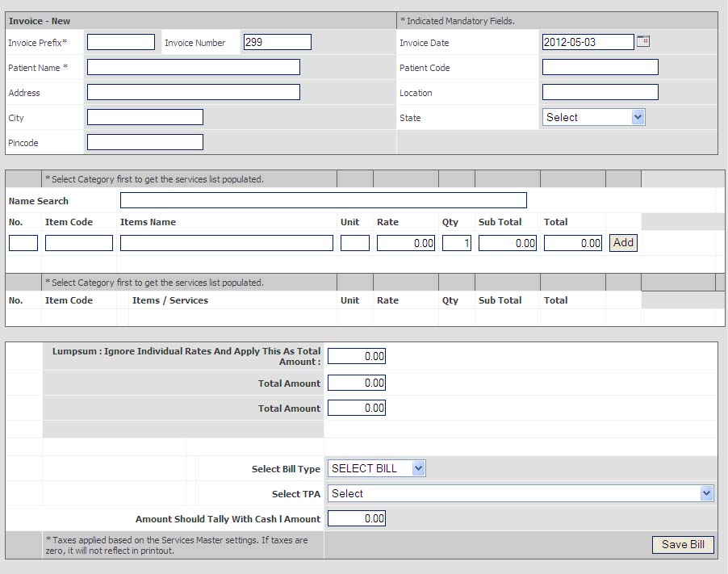Click the Pincode input field

[x=144, y=142]
